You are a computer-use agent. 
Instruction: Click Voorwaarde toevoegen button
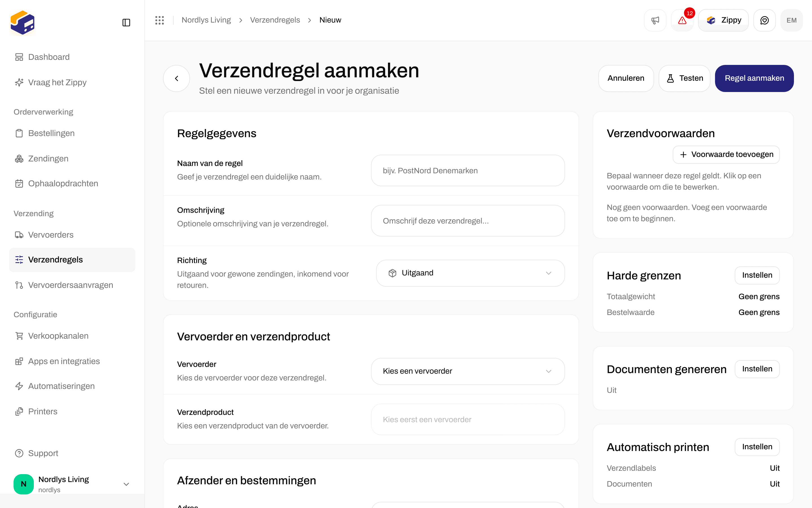pyautogui.click(x=726, y=155)
